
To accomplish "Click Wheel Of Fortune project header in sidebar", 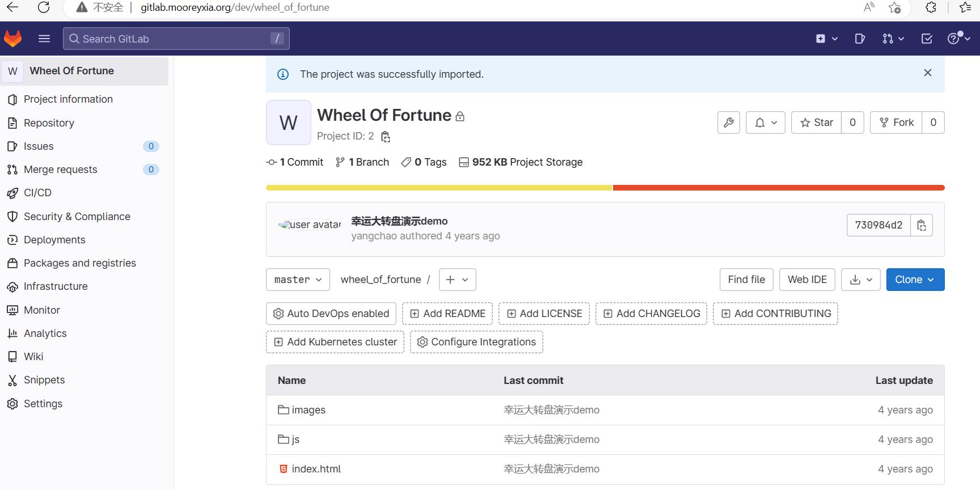I will 85,71.
